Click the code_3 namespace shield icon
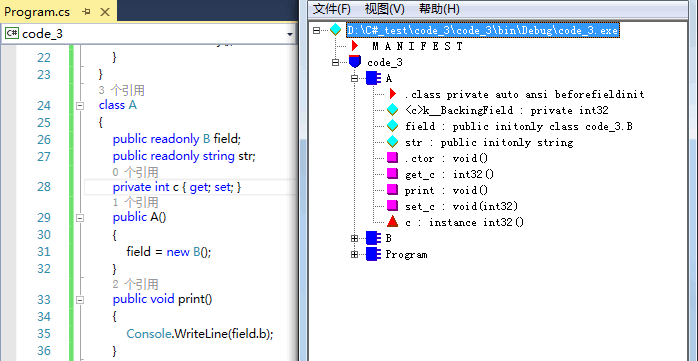Screen dimensions: 698x361 tap(355, 62)
